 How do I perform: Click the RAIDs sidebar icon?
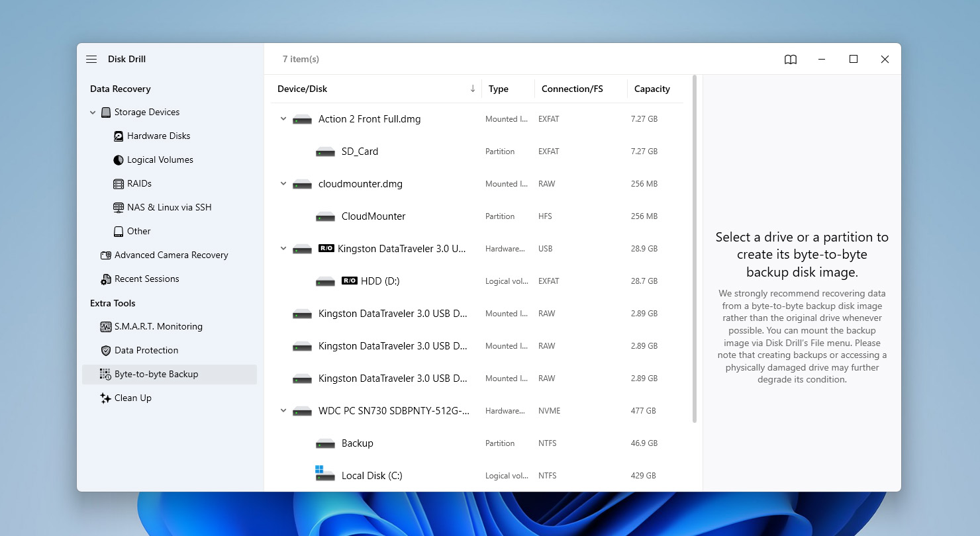point(118,183)
